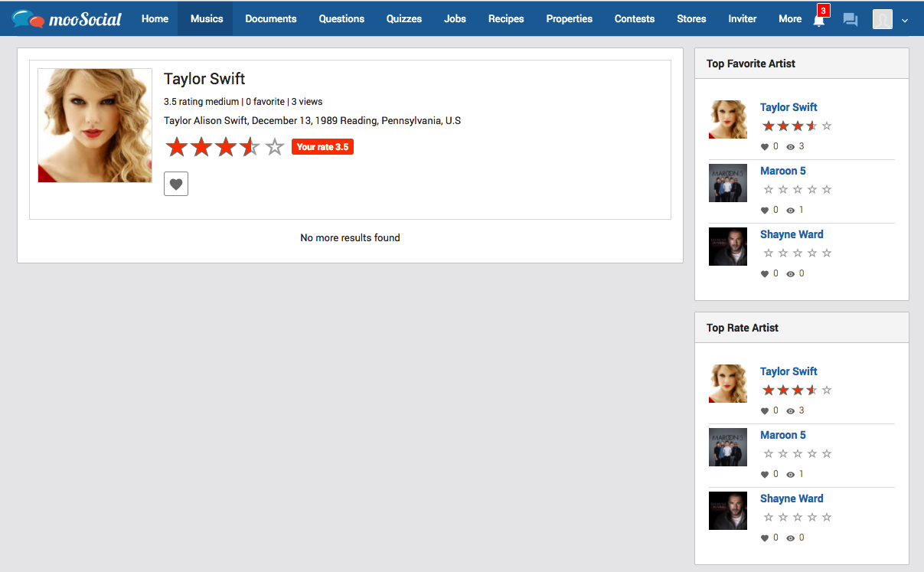The height and width of the screenshot is (572, 924).
Task: Click views eye icon under Taylor Swift, Top Favorite
Action: [x=791, y=147]
